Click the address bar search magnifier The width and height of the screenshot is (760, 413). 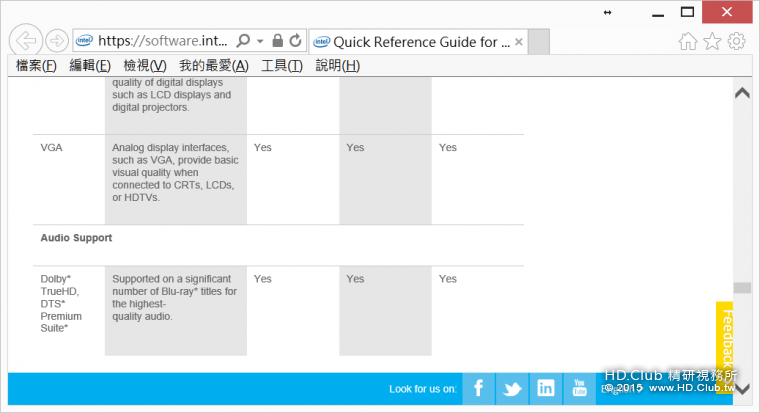[x=243, y=41]
